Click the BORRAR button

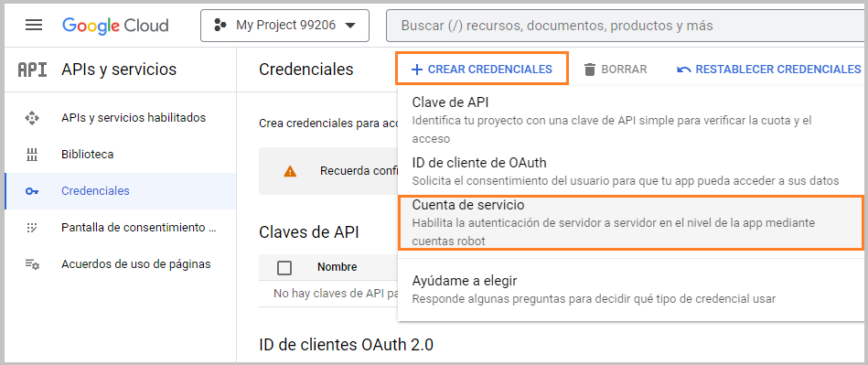(615, 70)
